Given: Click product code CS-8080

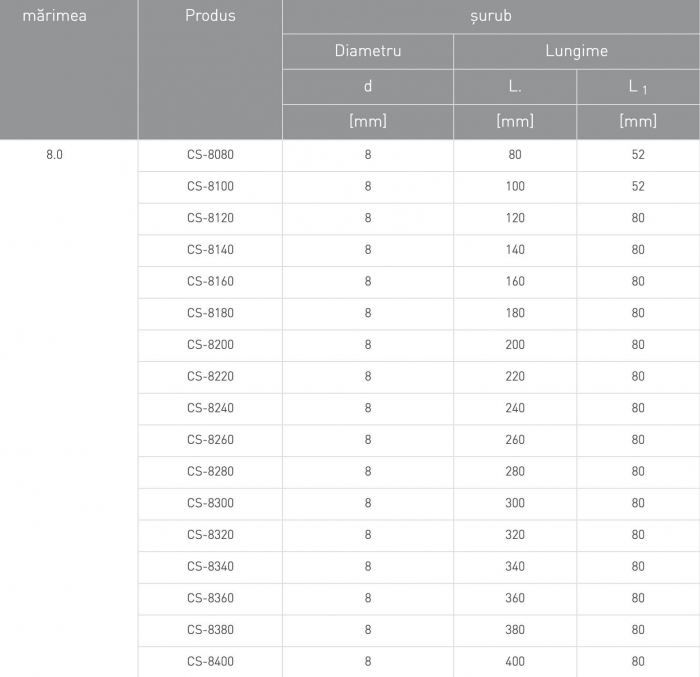Looking at the screenshot, I should [x=210, y=155].
